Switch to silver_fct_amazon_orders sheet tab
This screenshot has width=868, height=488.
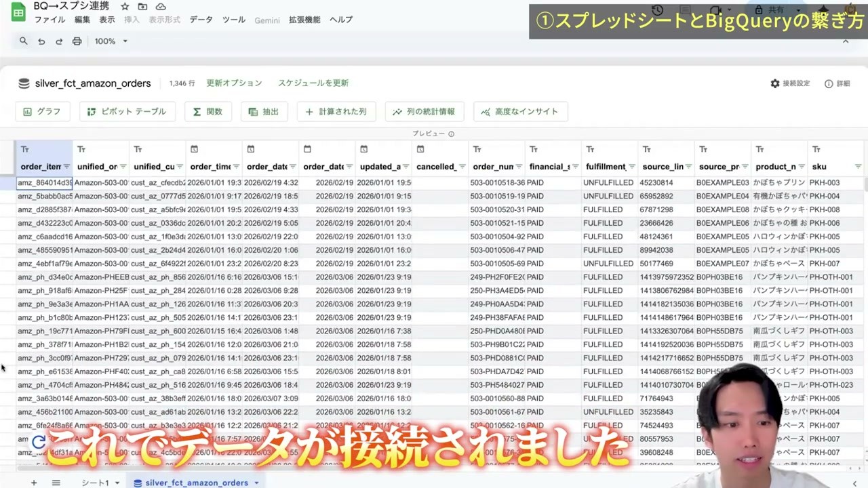(x=197, y=483)
